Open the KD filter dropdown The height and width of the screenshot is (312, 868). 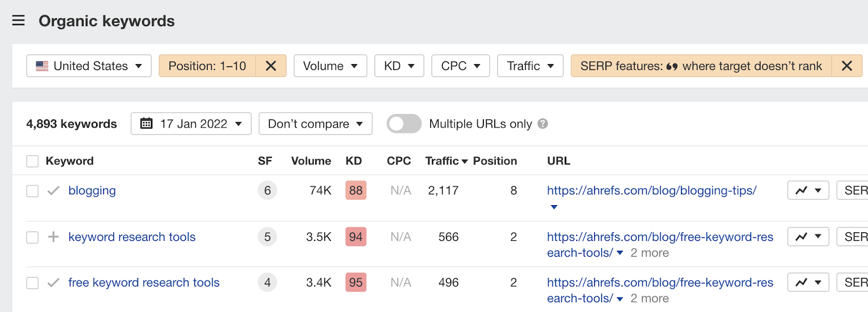point(399,66)
